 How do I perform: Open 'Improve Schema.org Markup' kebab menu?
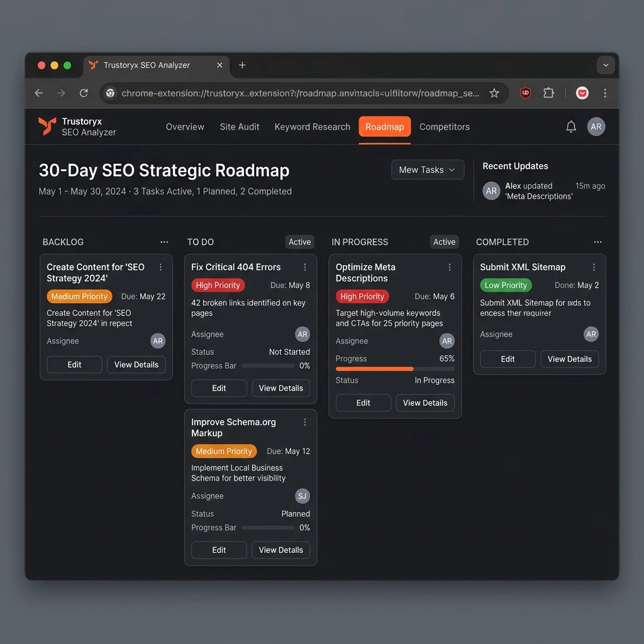pos(305,422)
